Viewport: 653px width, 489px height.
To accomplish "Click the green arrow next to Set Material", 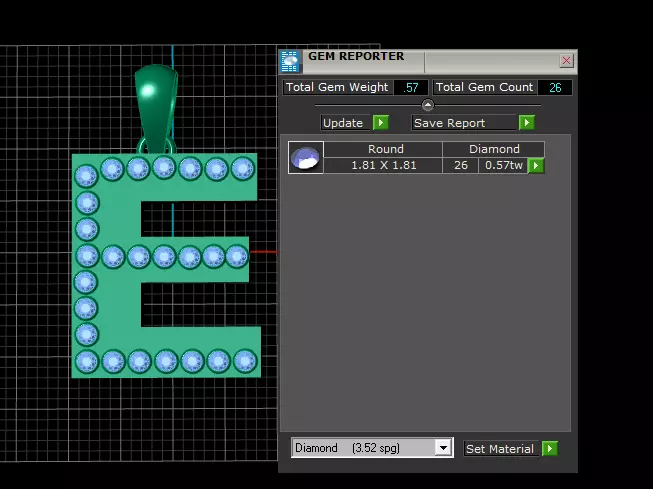I will pyautogui.click(x=550, y=449).
